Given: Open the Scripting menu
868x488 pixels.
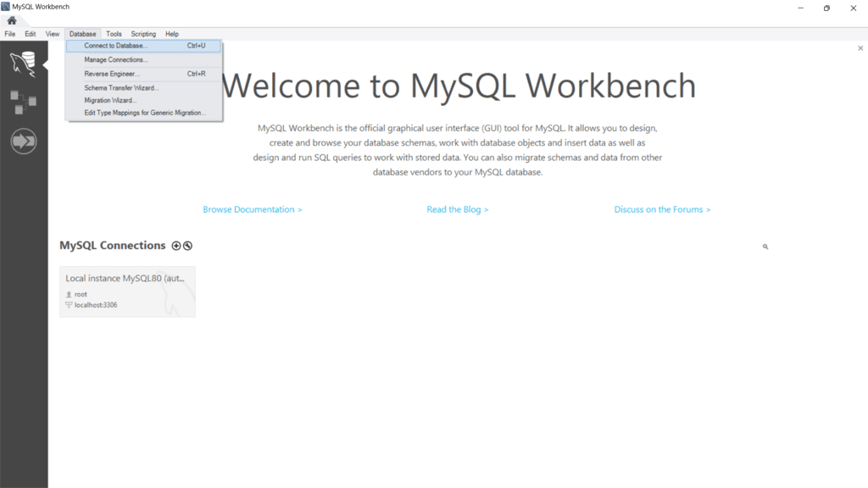Looking at the screenshot, I should 143,34.
